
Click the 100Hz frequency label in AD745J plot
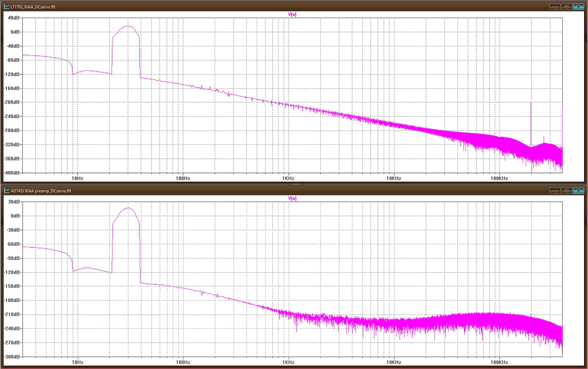pyautogui.click(x=183, y=362)
